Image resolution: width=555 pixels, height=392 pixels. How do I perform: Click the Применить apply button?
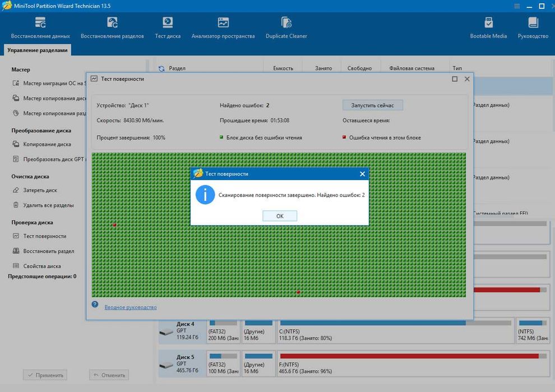point(45,375)
